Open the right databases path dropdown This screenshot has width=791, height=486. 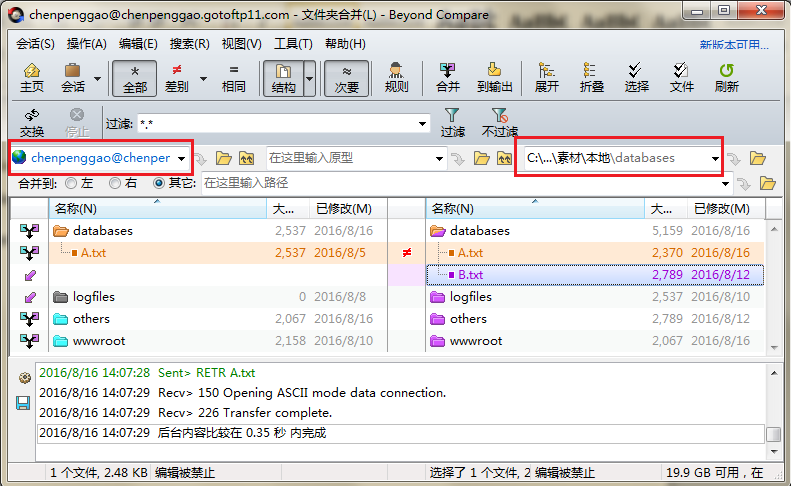715,158
